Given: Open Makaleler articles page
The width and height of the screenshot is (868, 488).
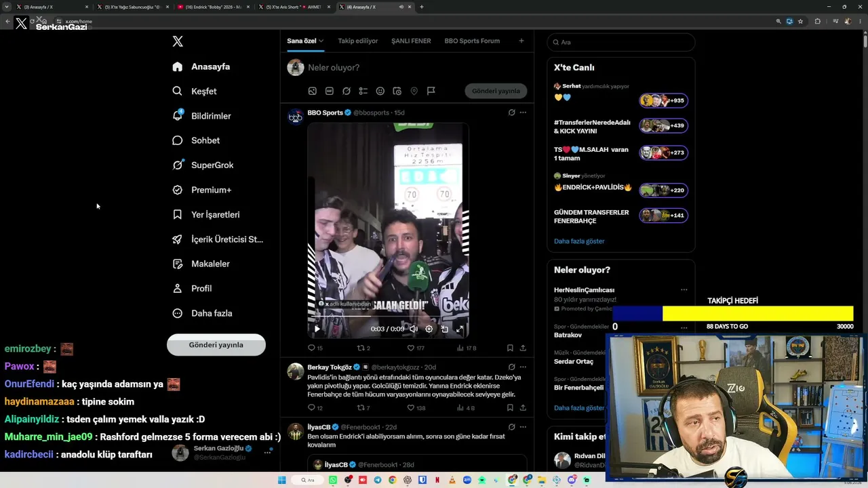Looking at the screenshot, I should coord(201,264).
